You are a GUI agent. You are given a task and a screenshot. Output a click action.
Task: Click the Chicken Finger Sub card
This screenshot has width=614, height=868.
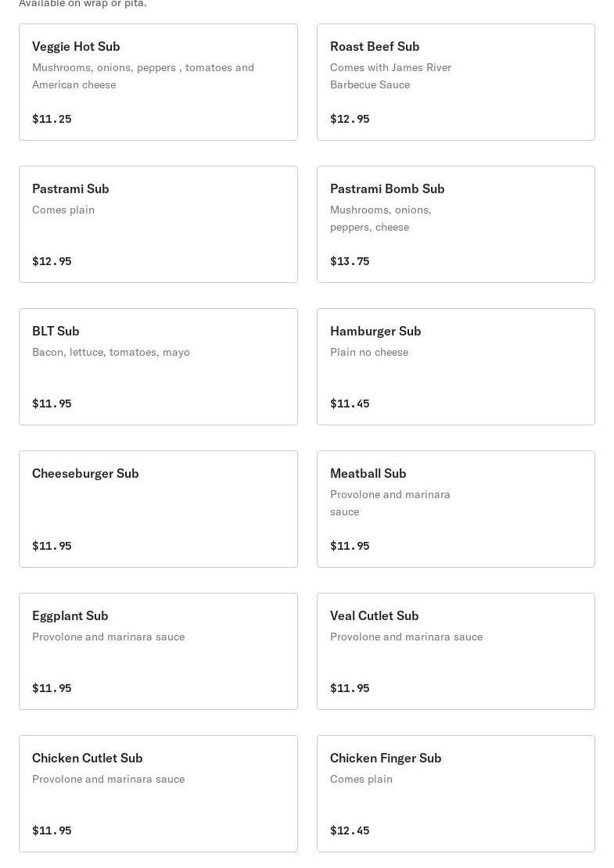coord(455,794)
